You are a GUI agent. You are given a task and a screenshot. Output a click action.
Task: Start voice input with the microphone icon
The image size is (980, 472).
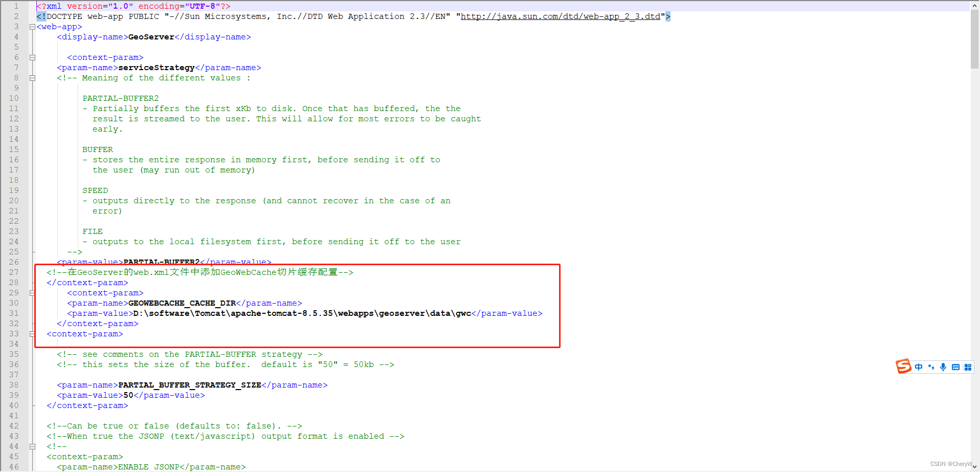pos(943,367)
